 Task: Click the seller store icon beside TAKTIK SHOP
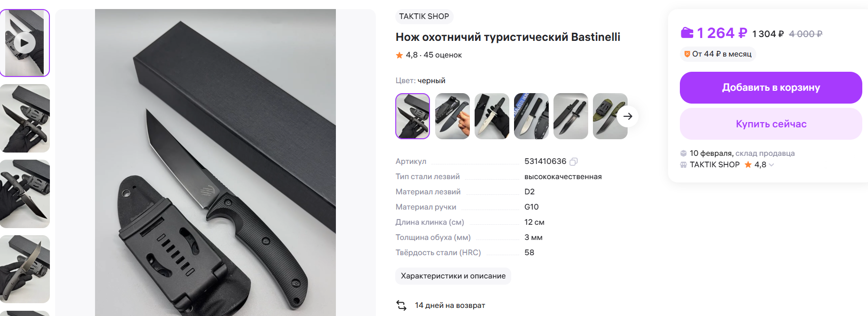683,165
